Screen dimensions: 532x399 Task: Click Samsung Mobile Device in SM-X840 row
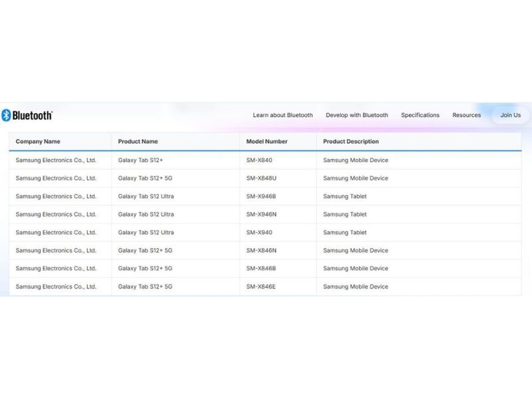point(356,160)
